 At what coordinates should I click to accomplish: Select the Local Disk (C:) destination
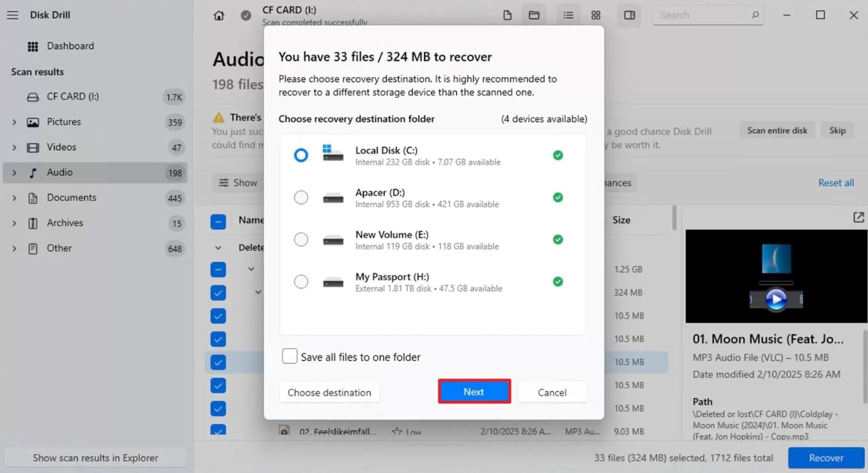pos(301,155)
